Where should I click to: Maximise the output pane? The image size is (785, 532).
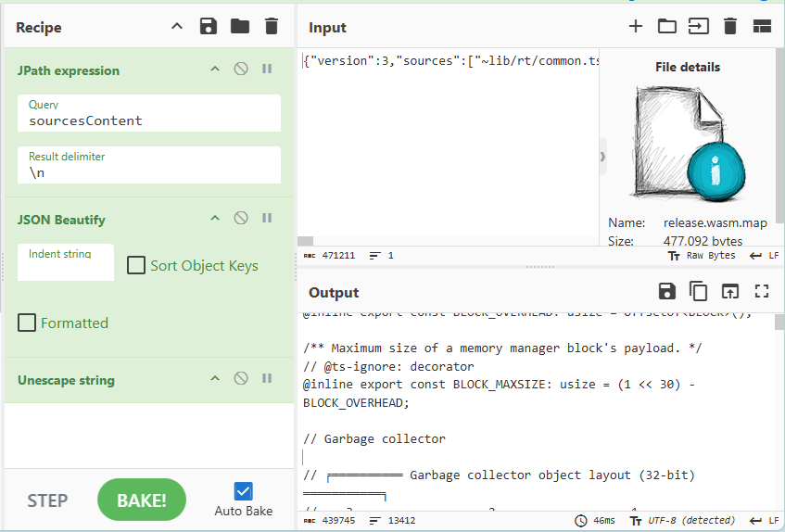click(762, 292)
